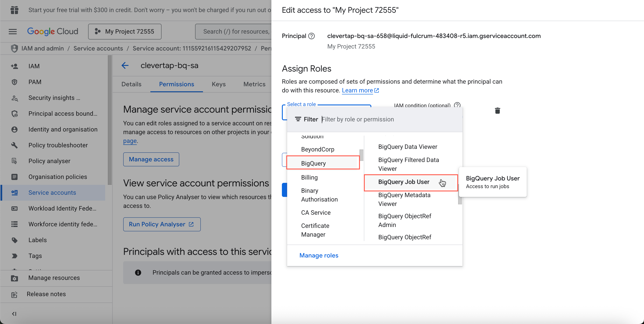Click the back arrow beside clevertap-bq-sa
The image size is (644, 324).
pyautogui.click(x=125, y=66)
